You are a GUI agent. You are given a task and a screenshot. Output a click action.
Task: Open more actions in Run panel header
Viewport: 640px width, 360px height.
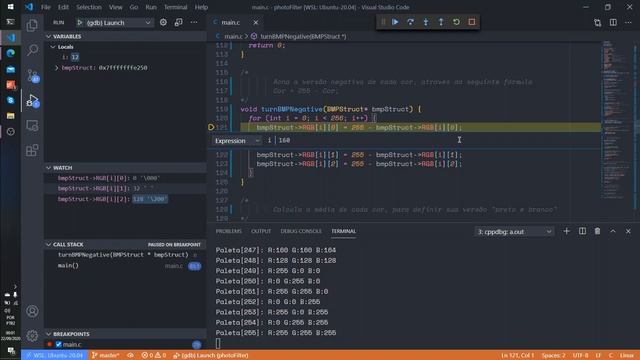pyautogui.click(x=194, y=22)
